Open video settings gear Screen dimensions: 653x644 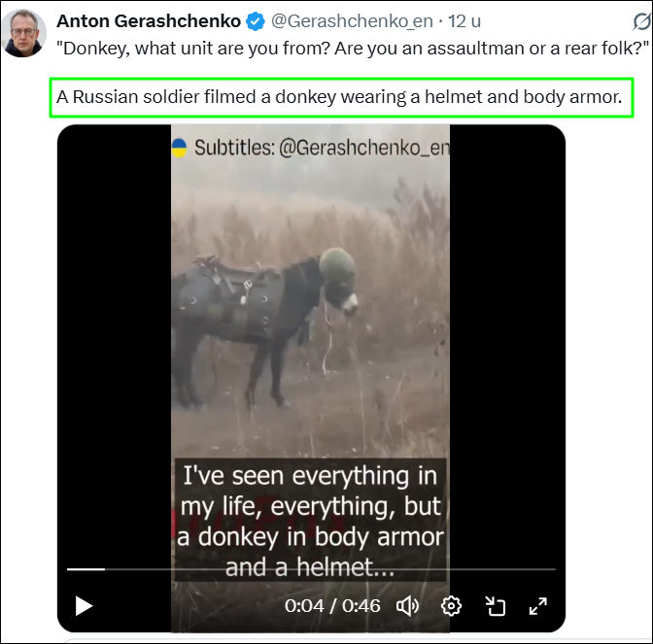click(x=451, y=606)
